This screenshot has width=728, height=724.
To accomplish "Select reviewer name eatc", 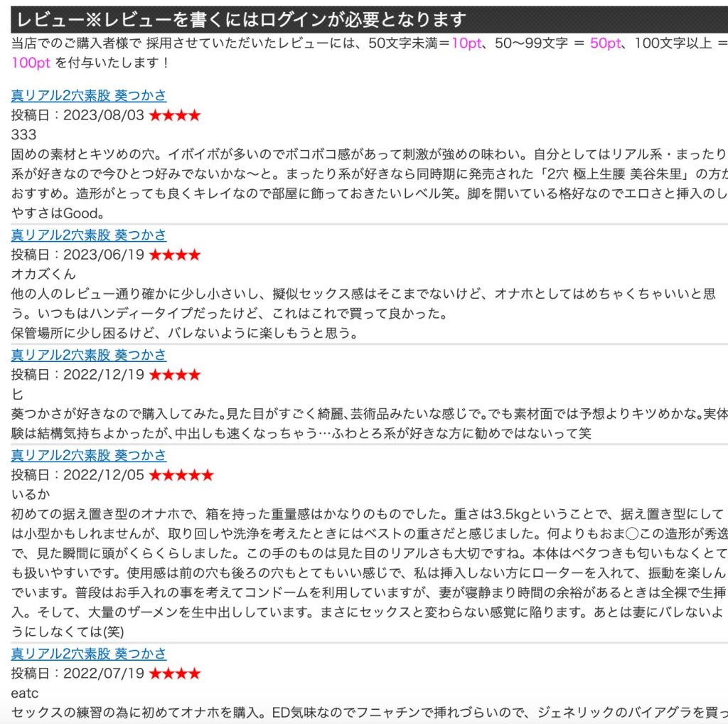I will pos(25,692).
